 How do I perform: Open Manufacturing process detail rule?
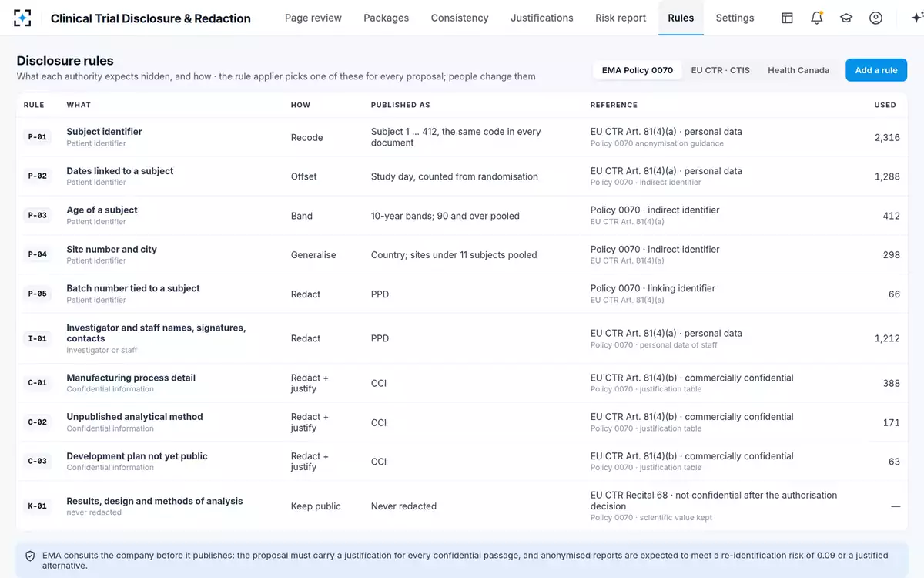tap(131, 378)
